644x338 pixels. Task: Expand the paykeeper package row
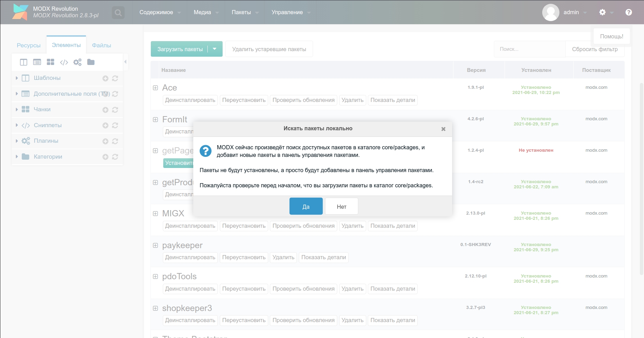click(x=155, y=245)
